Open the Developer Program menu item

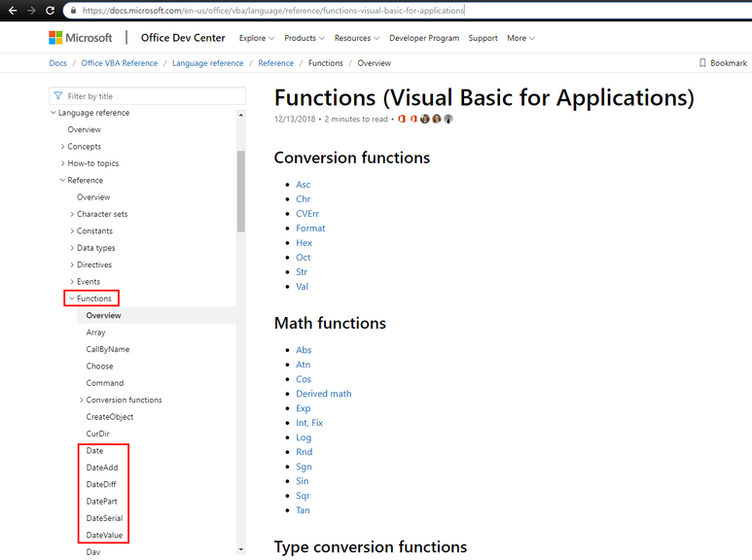(x=424, y=38)
